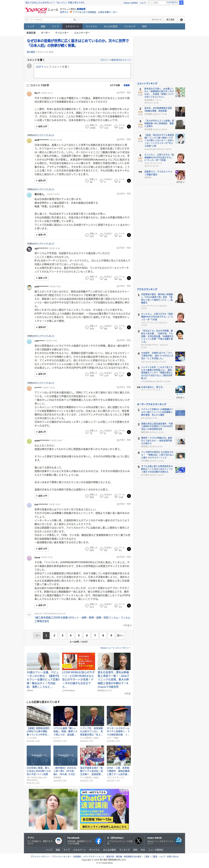Open the 長野県池田町 速報 article thumbnail

coord(39,716)
